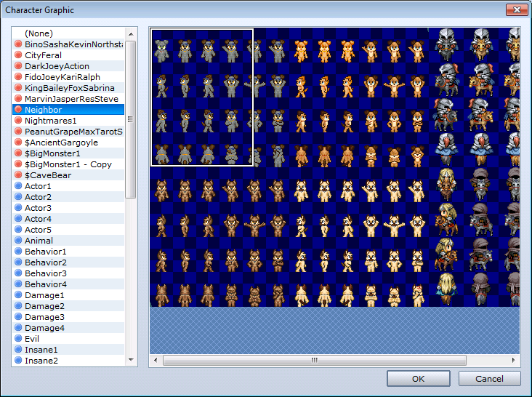Click the right arrow of horizontal scrollbar
532x397 pixels.
click(513, 360)
